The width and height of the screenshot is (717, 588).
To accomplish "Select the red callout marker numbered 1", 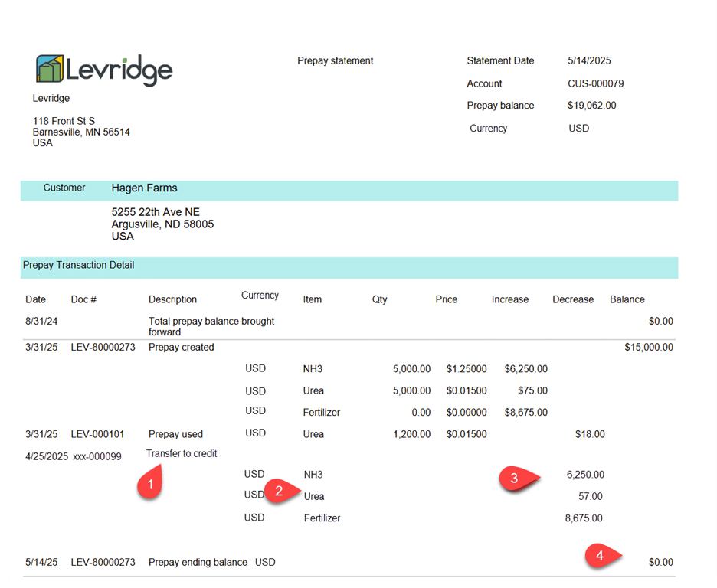I will pyautogui.click(x=150, y=483).
